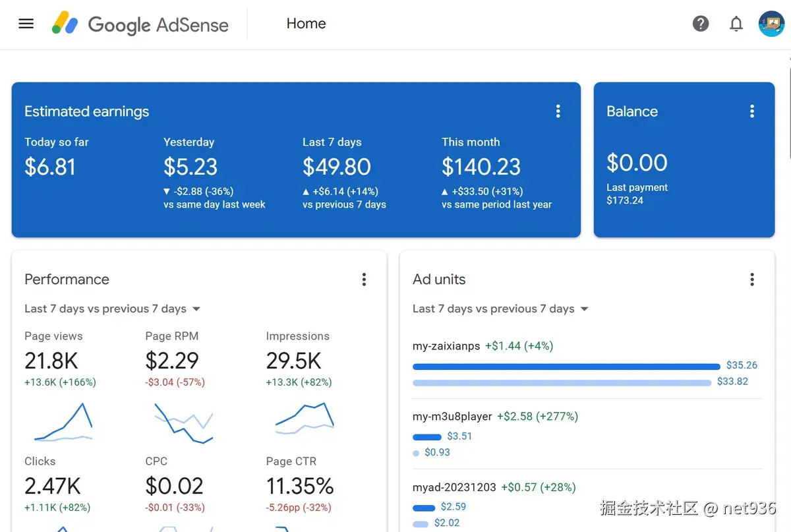Click the Page RPM trend chart
The height and width of the screenshot is (532, 791).
click(184, 422)
